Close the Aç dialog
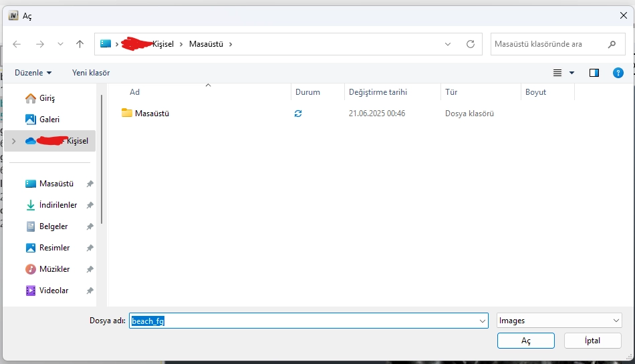635x364 pixels. pos(623,15)
